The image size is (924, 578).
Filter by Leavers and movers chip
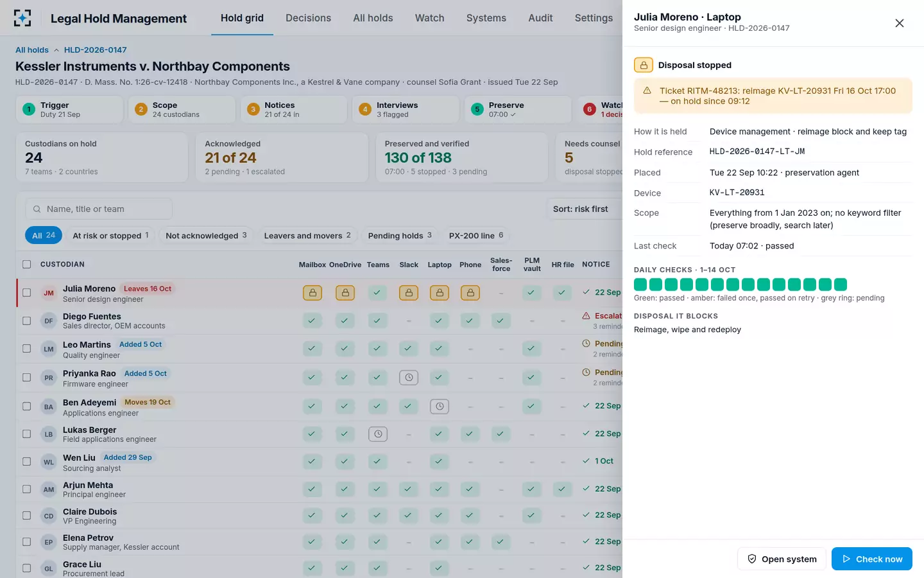pos(307,236)
